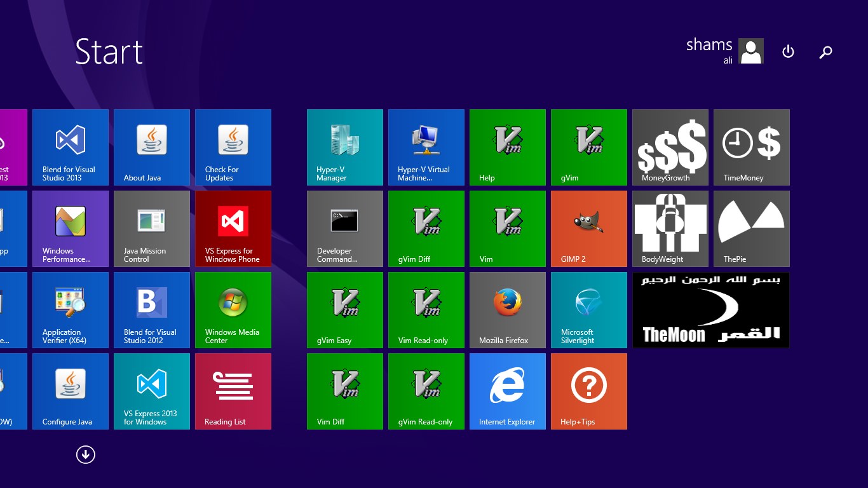This screenshot has width=868, height=488.
Task: Open Windows Performance tile
Action: tap(71, 229)
